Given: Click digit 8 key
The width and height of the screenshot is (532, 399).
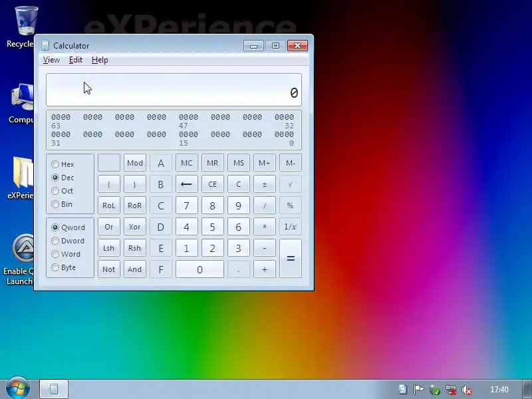Looking at the screenshot, I should [213, 205].
